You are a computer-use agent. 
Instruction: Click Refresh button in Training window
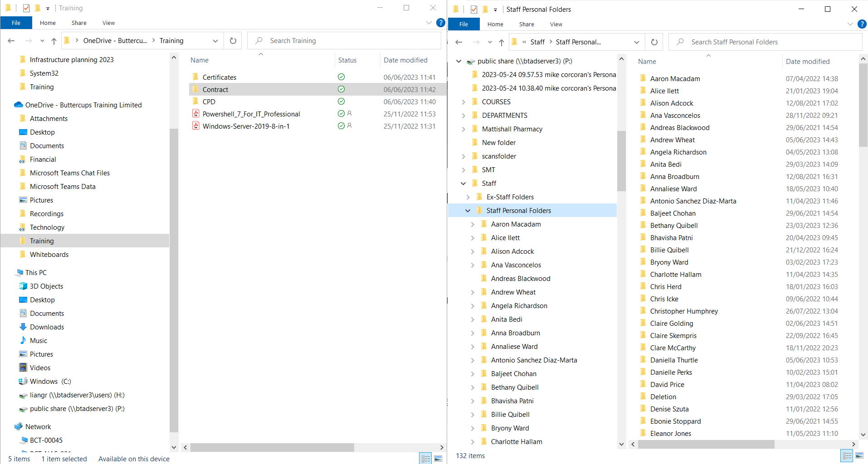coord(233,41)
